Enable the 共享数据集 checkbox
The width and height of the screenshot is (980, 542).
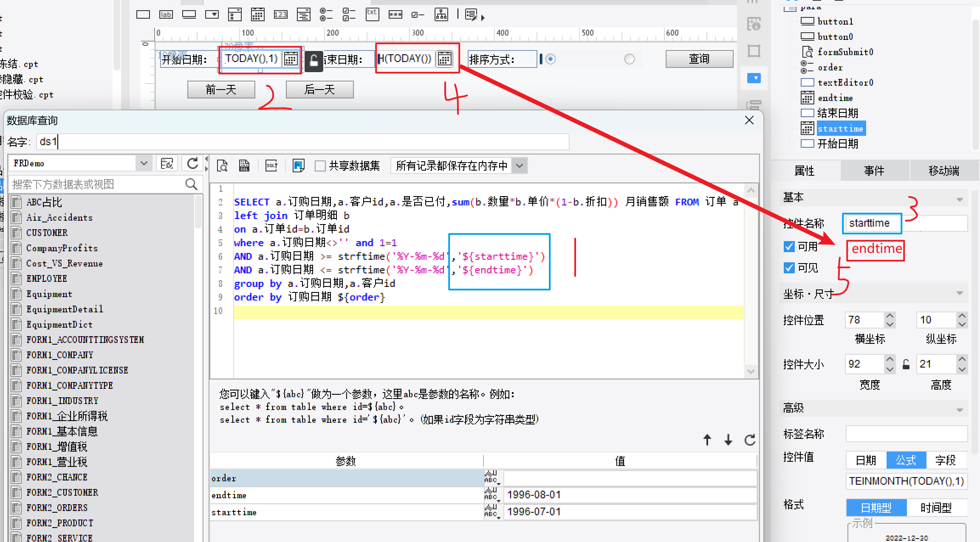(x=318, y=166)
